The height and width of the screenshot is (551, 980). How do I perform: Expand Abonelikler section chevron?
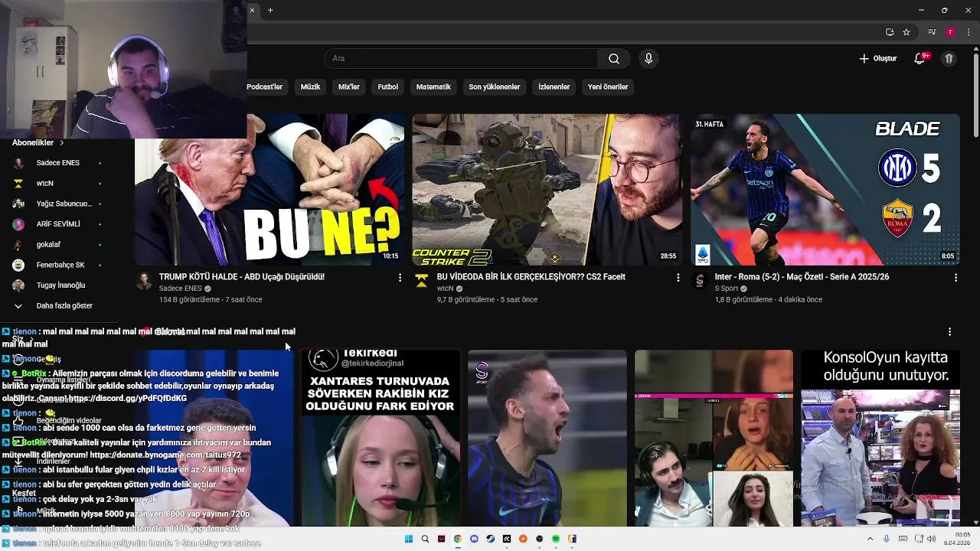coord(61,143)
